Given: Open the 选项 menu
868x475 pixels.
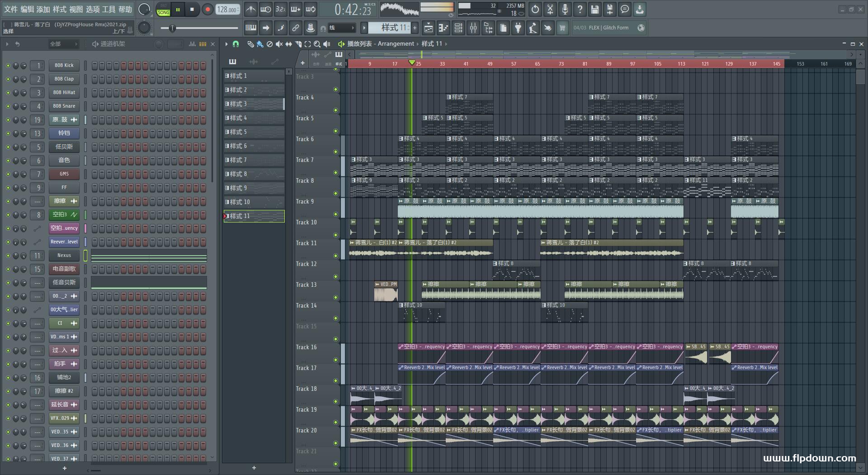Looking at the screenshot, I should (x=93, y=9).
